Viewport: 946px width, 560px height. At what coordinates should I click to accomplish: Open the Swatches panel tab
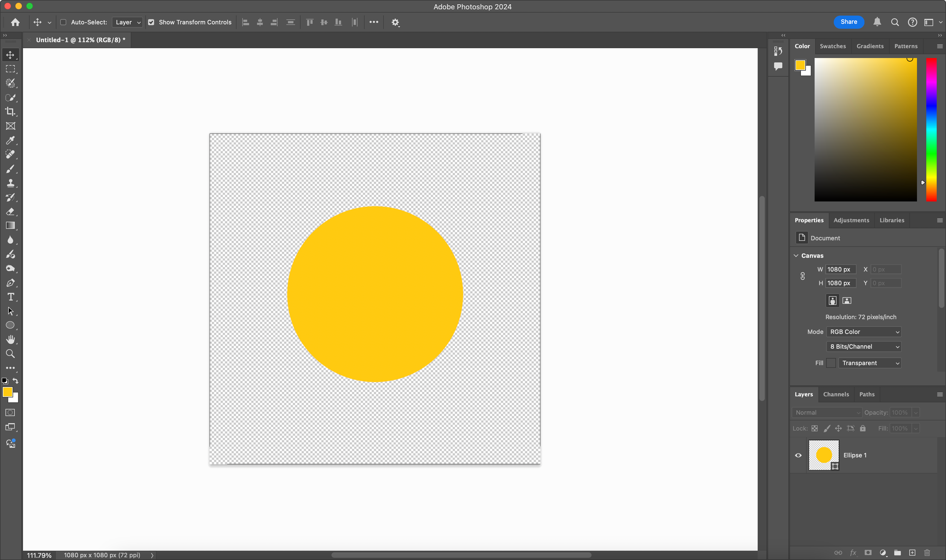(833, 46)
